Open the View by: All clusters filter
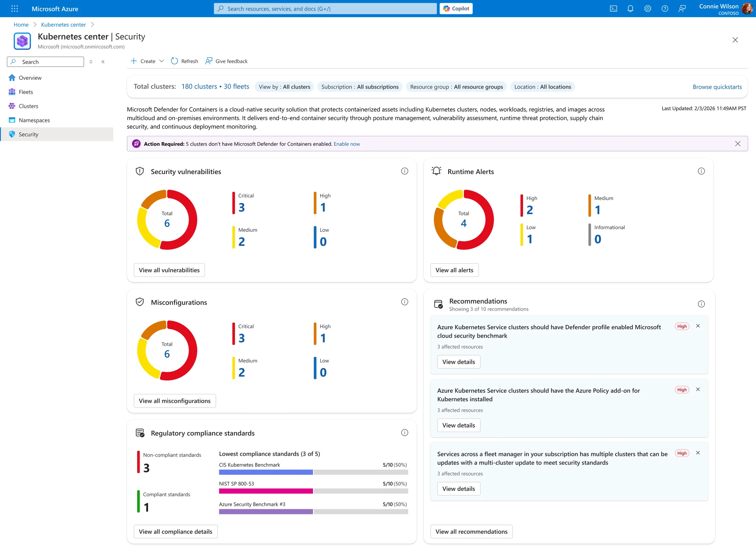The width and height of the screenshot is (756, 559). pyautogui.click(x=284, y=87)
